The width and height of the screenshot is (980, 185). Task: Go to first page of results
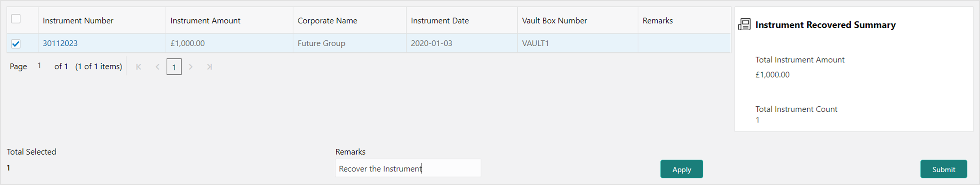tap(138, 67)
